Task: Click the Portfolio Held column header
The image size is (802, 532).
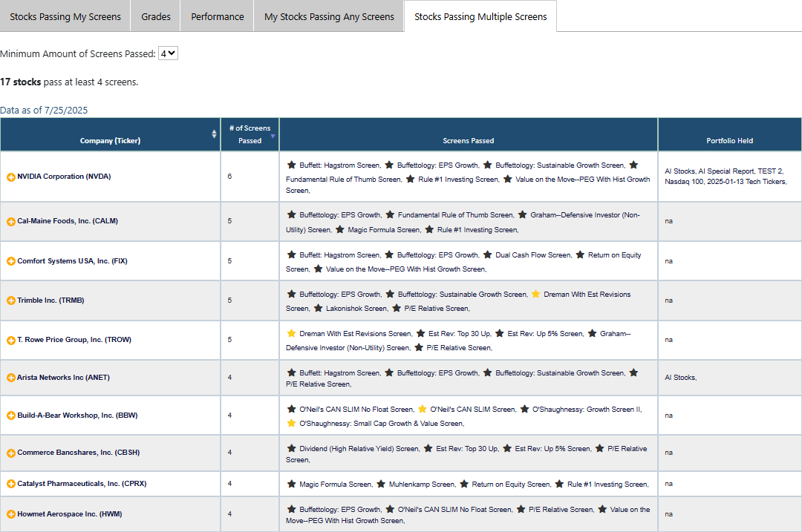Action: coord(729,135)
